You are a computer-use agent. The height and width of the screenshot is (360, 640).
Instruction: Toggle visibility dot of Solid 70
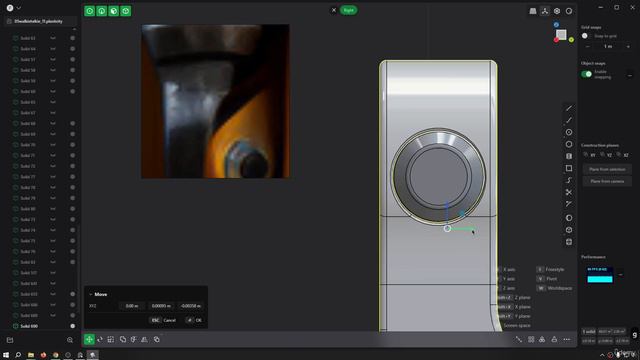pyautogui.click(x=73, y=144)
